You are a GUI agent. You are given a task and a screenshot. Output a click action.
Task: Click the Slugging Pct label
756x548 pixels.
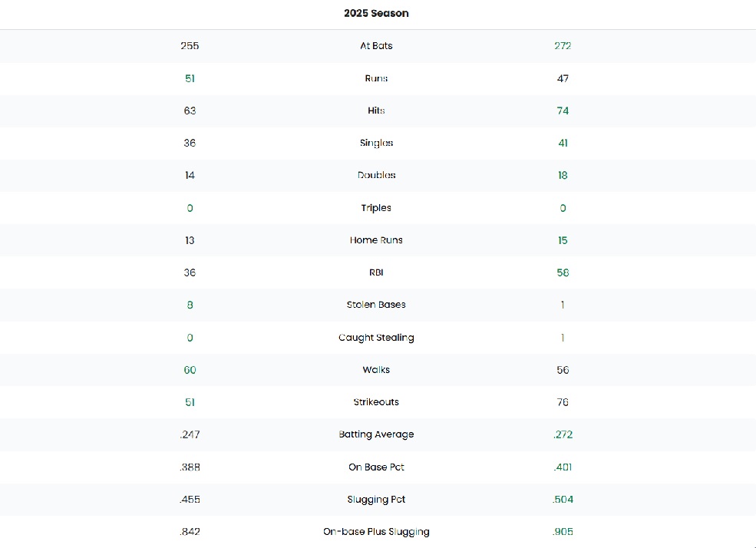click(x=376, y=500)
